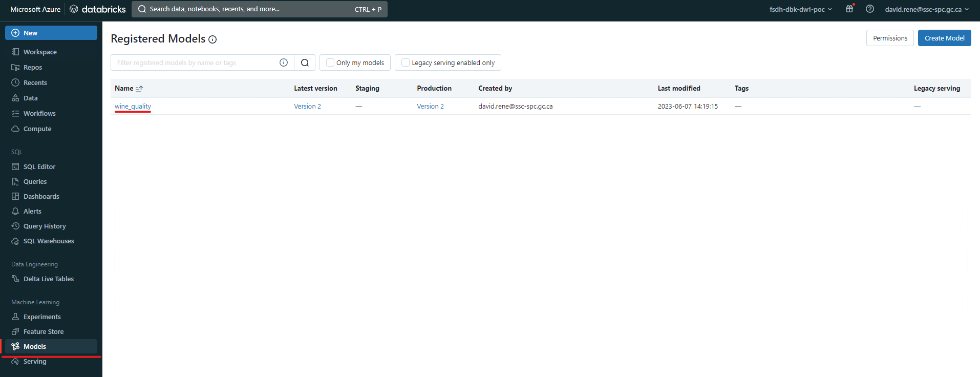Go to SQL Warehouses in sidebar
Viewport: 980px width, 377px height.
click(x=49, y=241)
